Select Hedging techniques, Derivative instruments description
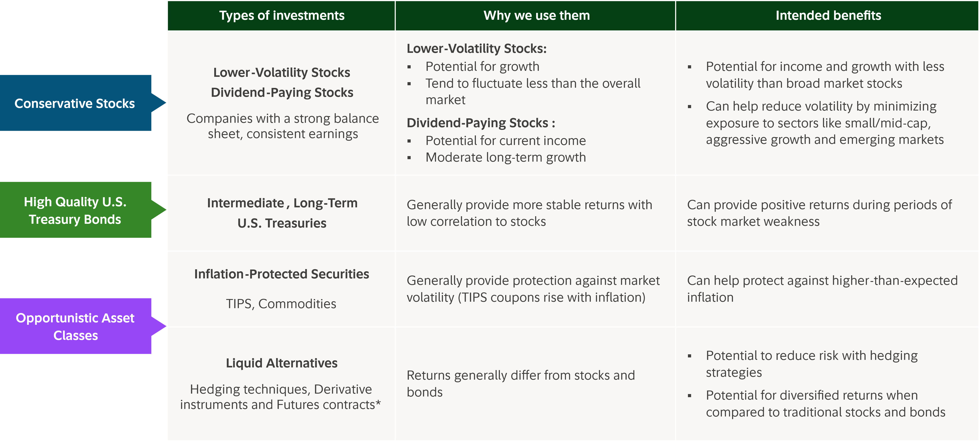Viewport: 980px width, 442px height. point(280,397)
